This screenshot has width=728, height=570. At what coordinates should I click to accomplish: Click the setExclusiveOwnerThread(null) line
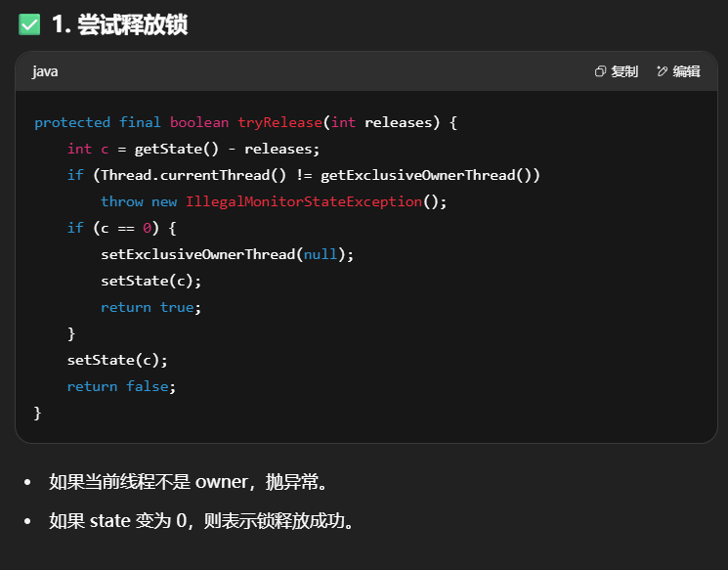click(227, 254)
